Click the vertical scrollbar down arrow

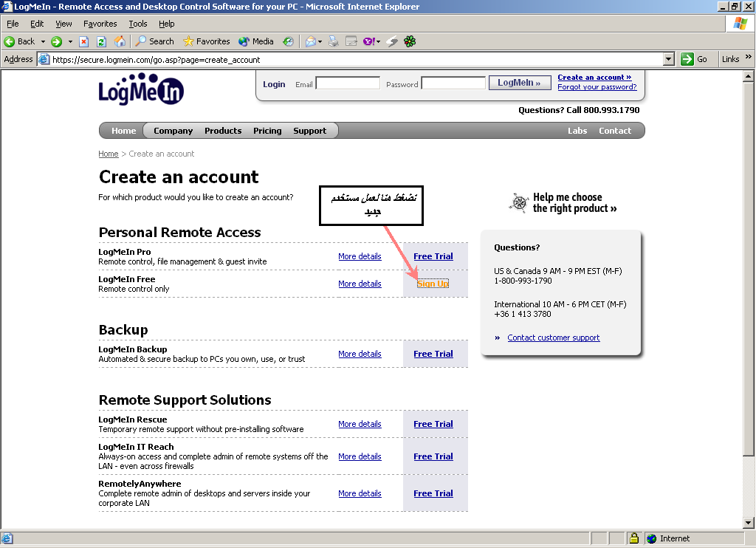point(749,522)
